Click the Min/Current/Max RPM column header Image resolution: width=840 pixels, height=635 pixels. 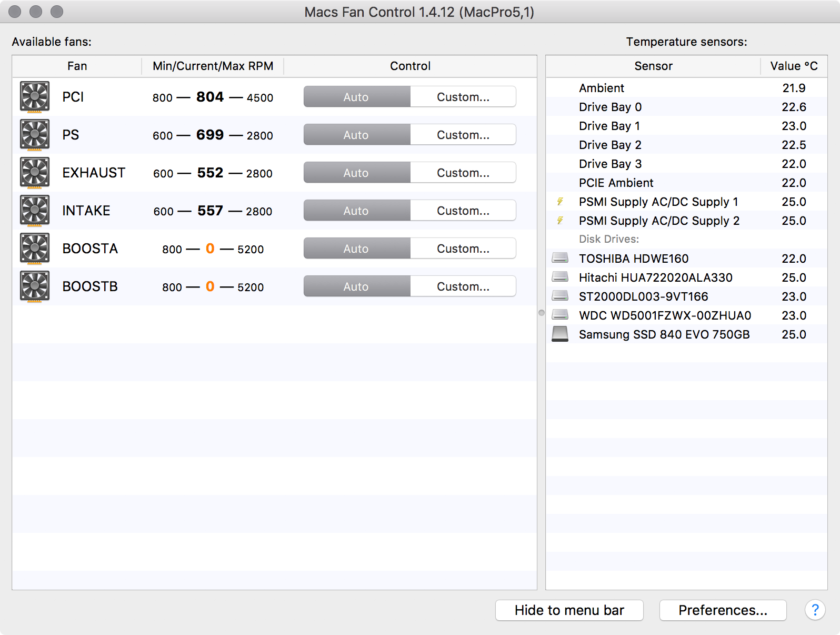pos(213,66)
